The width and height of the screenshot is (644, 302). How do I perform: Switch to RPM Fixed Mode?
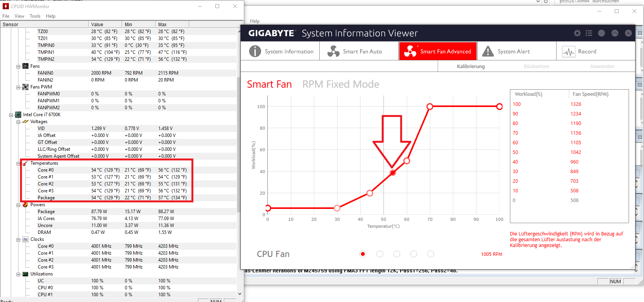click(340, 84)
